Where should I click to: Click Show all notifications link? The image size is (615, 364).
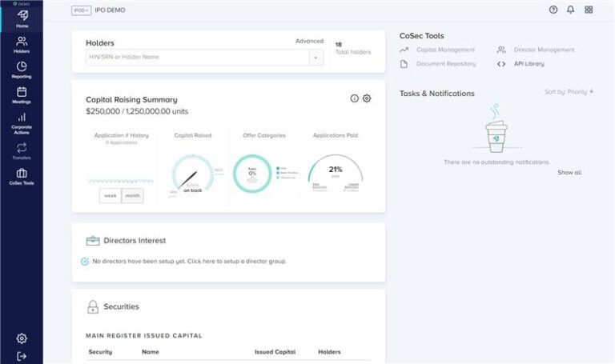point(569,172)
